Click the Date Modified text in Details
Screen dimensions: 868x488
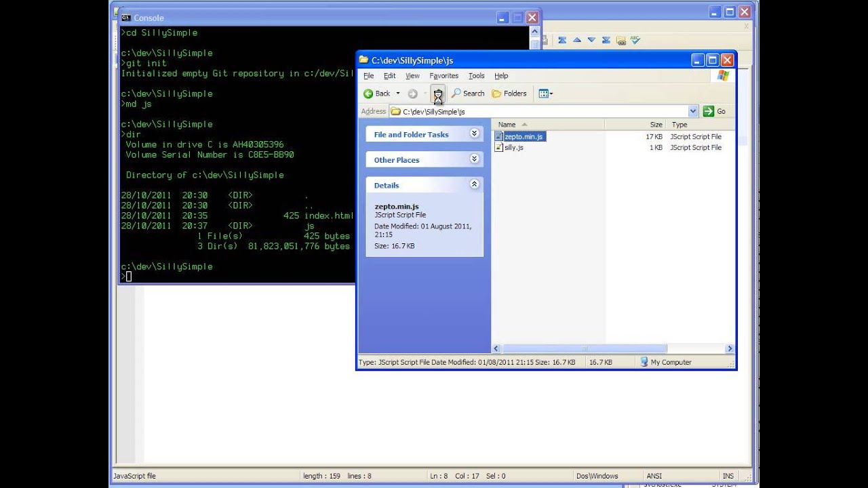point(422,230)
